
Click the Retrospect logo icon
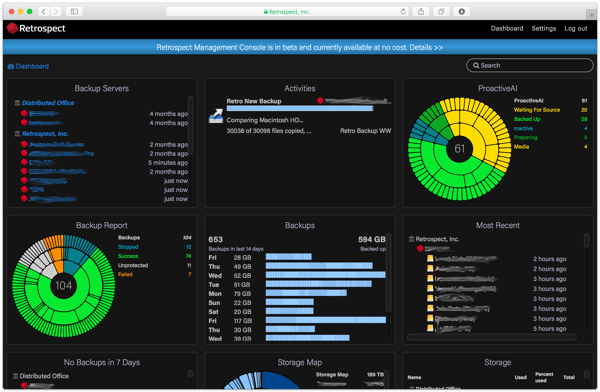(12, 28)
